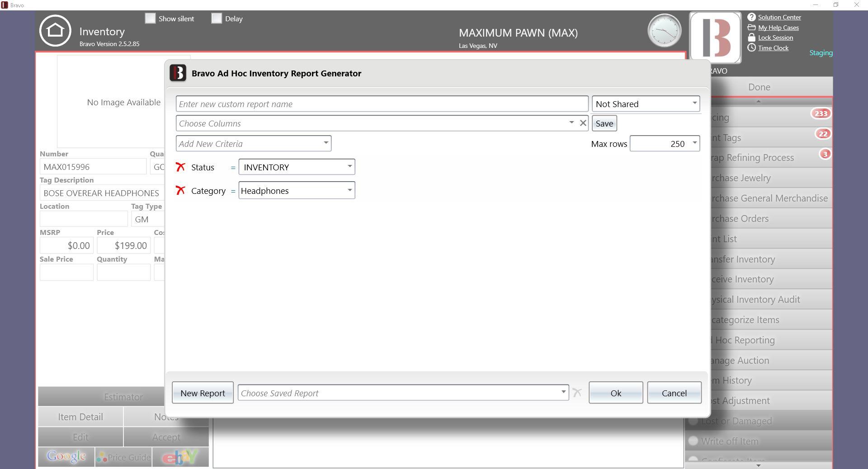Remove the Status criteria with red X
Screen dimensions: 868x469
pyautogui.click(x=180, y=167)
